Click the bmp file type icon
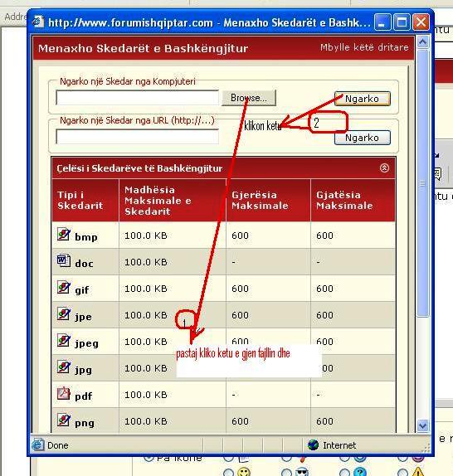Viewport: 453px width, 476px height. (x=64, y=235)
